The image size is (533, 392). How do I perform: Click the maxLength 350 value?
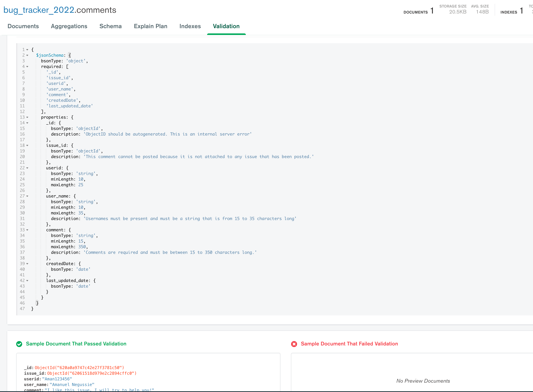click(82, 247)
